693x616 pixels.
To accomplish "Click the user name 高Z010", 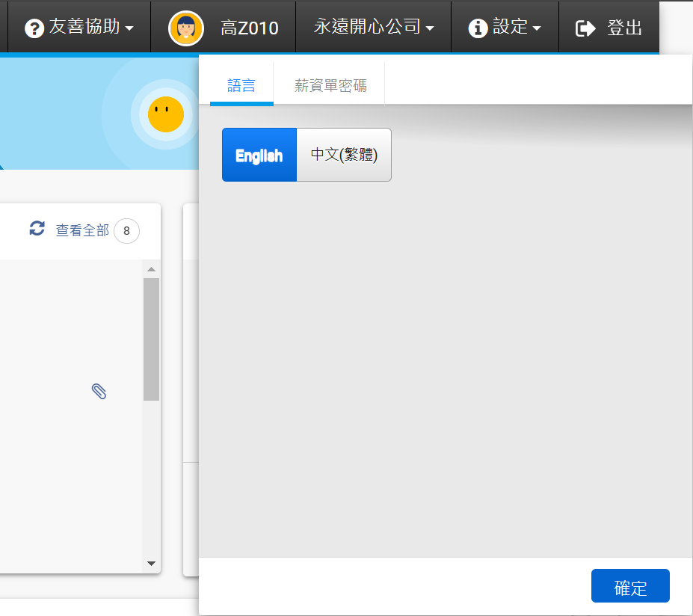I will click(250, 28).
